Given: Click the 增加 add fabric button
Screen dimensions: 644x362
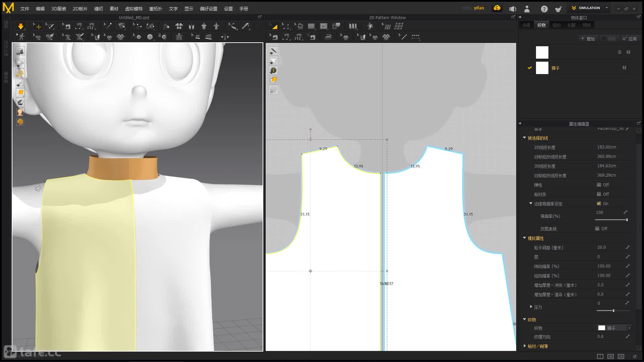Looking at the screenshot, I should click(x=588, y=39).
